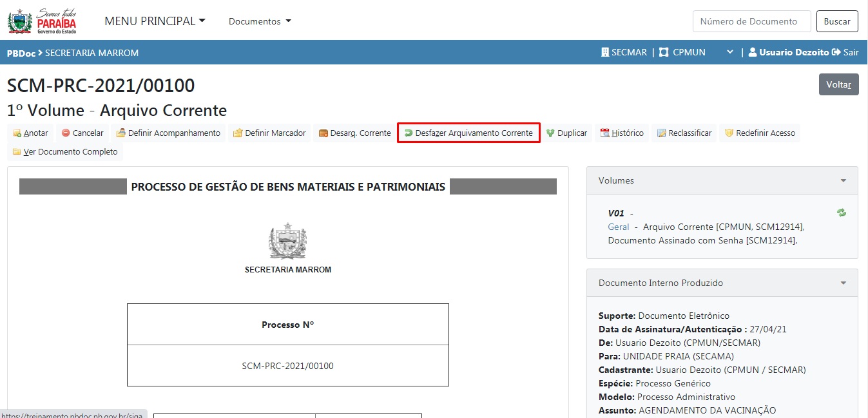The image size is (868, 418).
Task: Click the Buscar button
Action: [837, 21]
